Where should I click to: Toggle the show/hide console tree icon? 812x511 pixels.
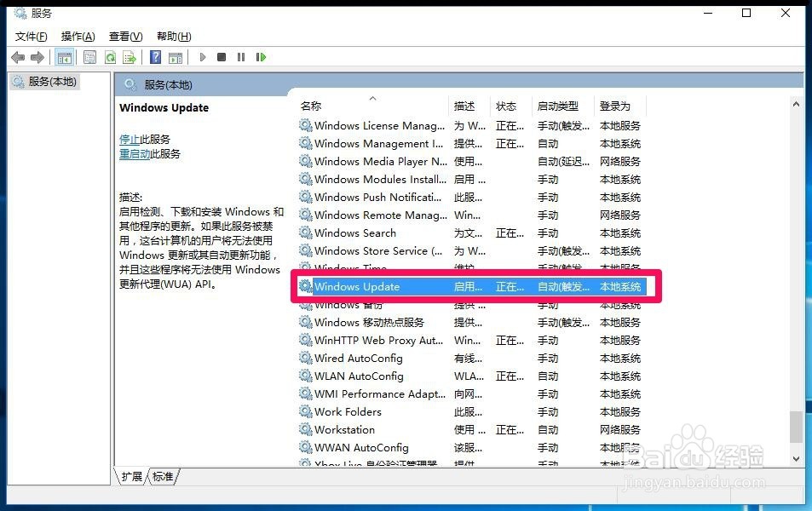click(x=65, y=57)
